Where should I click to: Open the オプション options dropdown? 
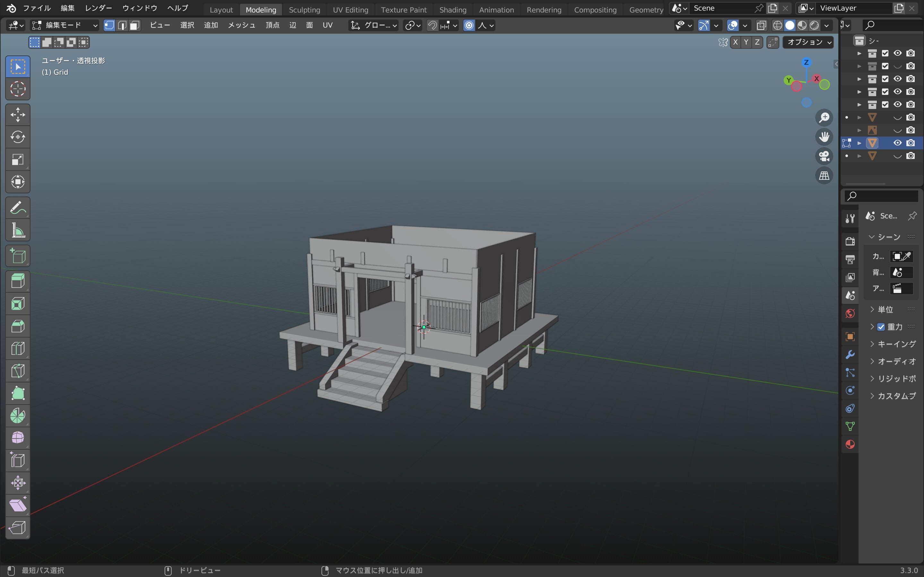pos(808,42)
